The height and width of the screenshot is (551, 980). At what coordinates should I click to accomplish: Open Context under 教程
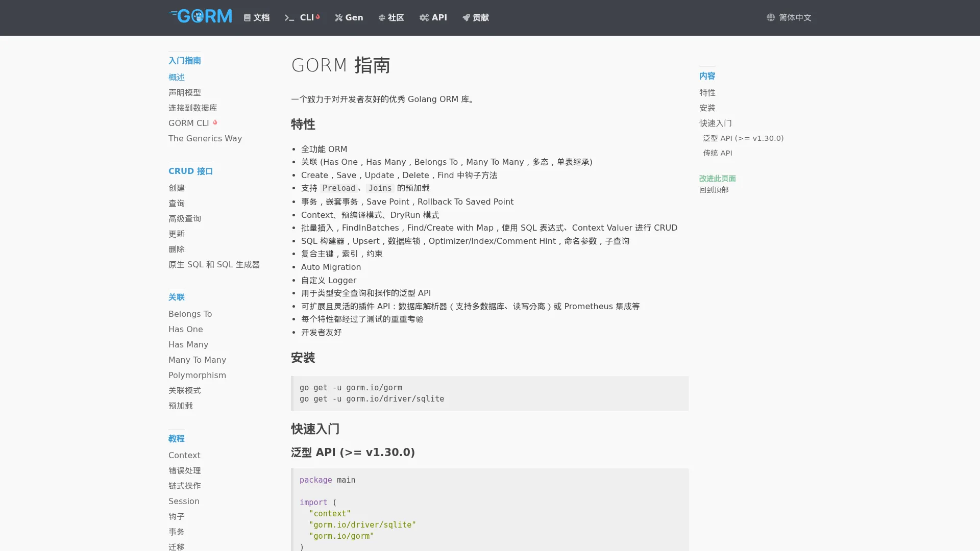184,455
